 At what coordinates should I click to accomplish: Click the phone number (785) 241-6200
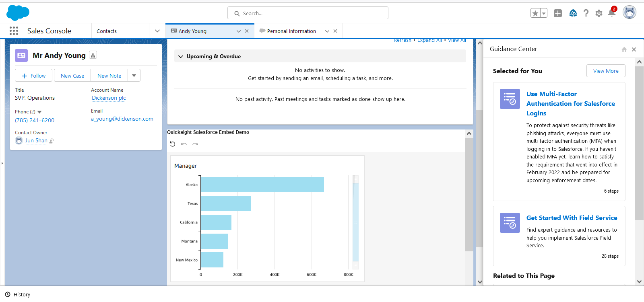tap(35, 120)
